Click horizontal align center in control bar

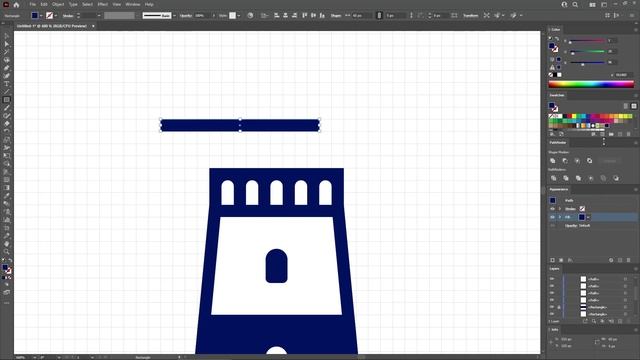coord(285,16)
